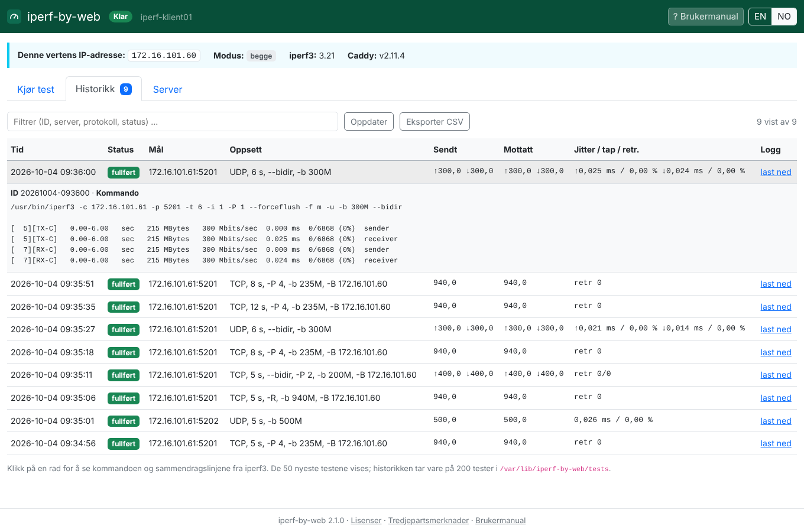Open the Tredjepartsmerknader footer link
Viewport: 804px width, 532px height.
click(429, 520)
